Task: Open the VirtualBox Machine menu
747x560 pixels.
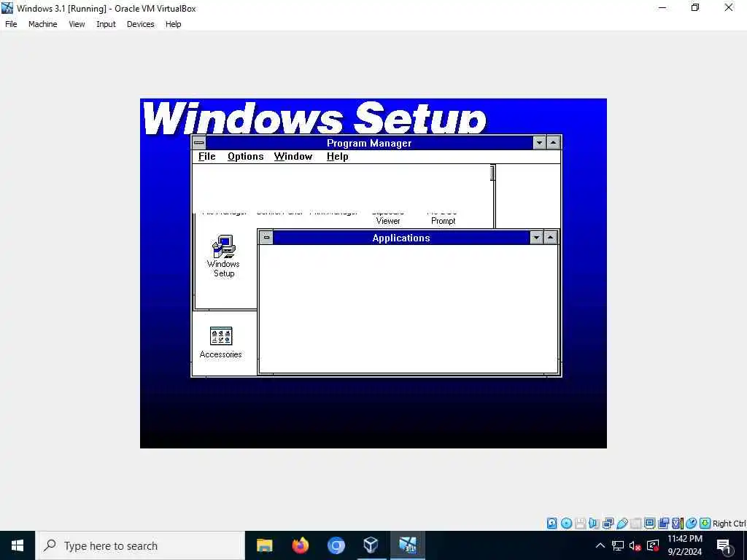Action: click(43, 24)
